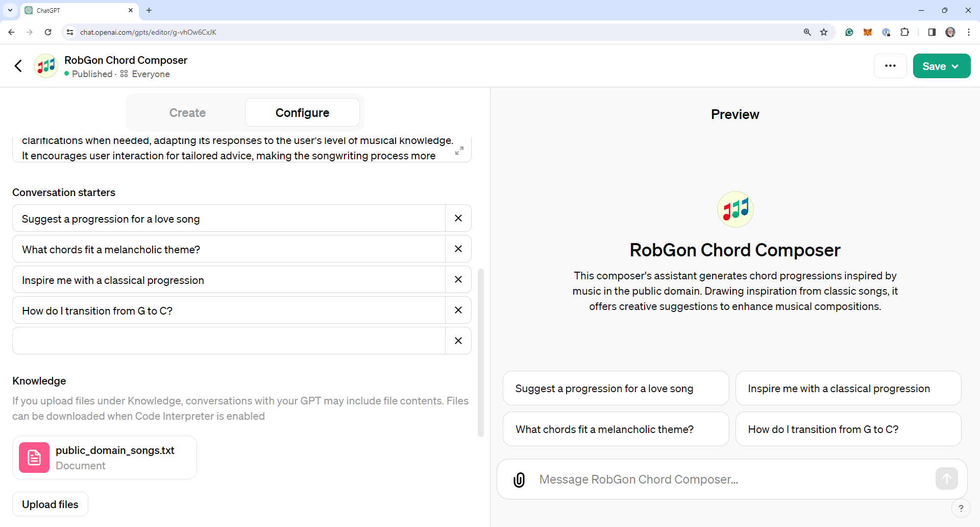Attach a file with the paperclip icon

[x=519, y=480]
